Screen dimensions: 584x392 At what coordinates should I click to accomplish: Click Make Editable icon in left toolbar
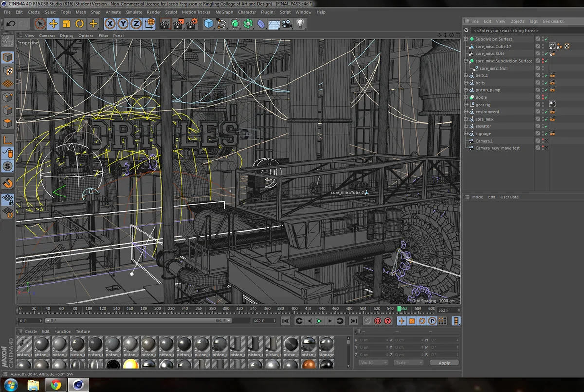pos(7,41)
